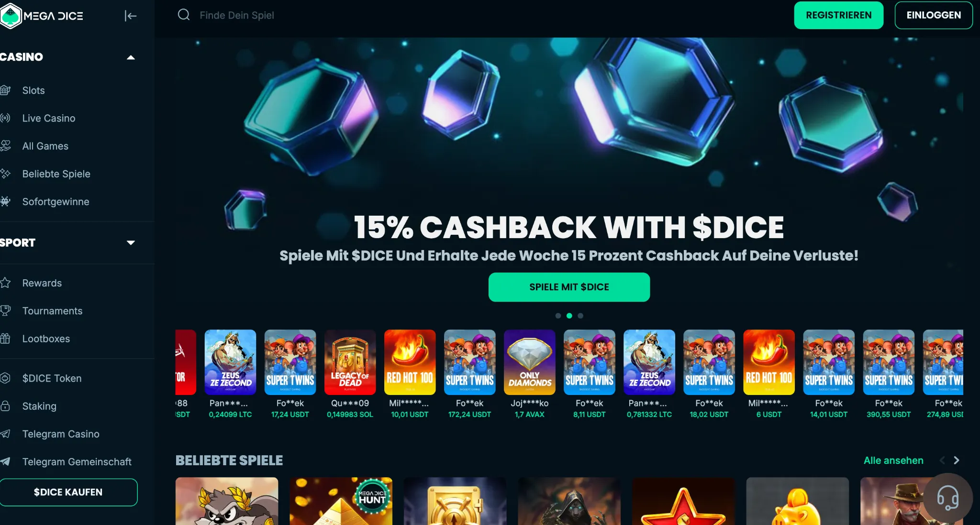Collapse the CASINO section
Viewport: 980px width, 525px height.
coord(131,57)
